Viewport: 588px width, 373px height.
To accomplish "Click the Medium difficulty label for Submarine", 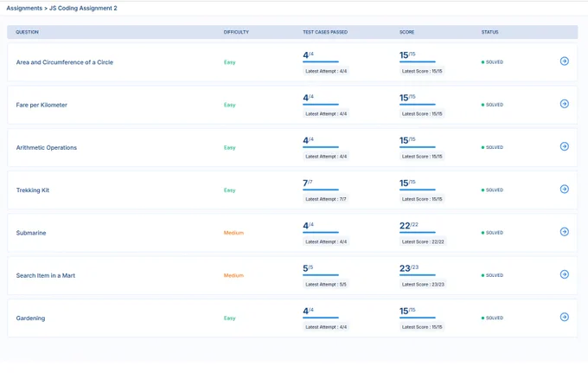I will [x=233, y=233].
